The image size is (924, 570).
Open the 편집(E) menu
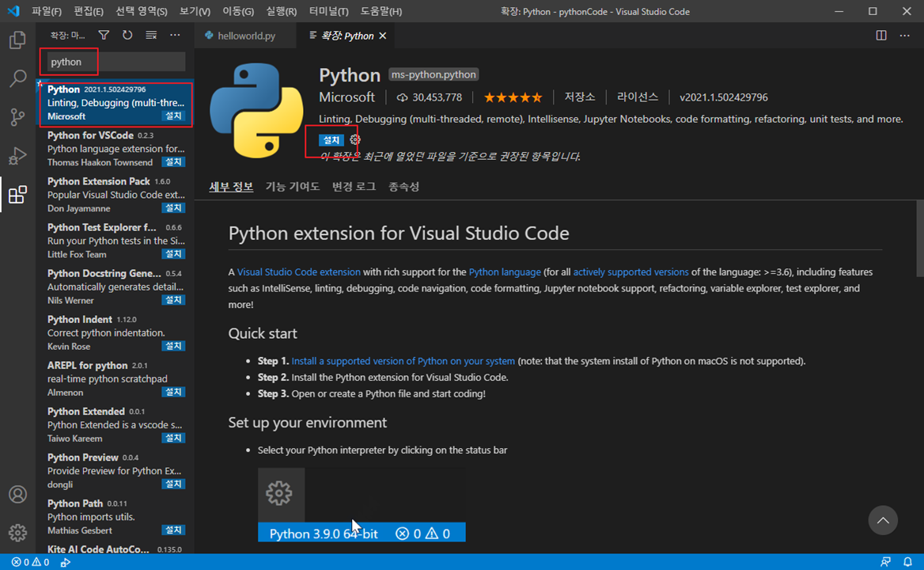(89, 11)
